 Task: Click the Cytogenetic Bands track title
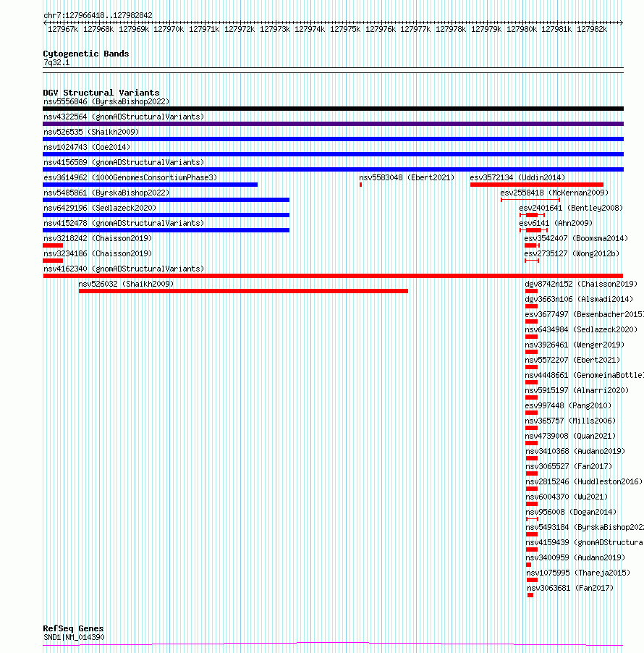click(x=86, y=54)
